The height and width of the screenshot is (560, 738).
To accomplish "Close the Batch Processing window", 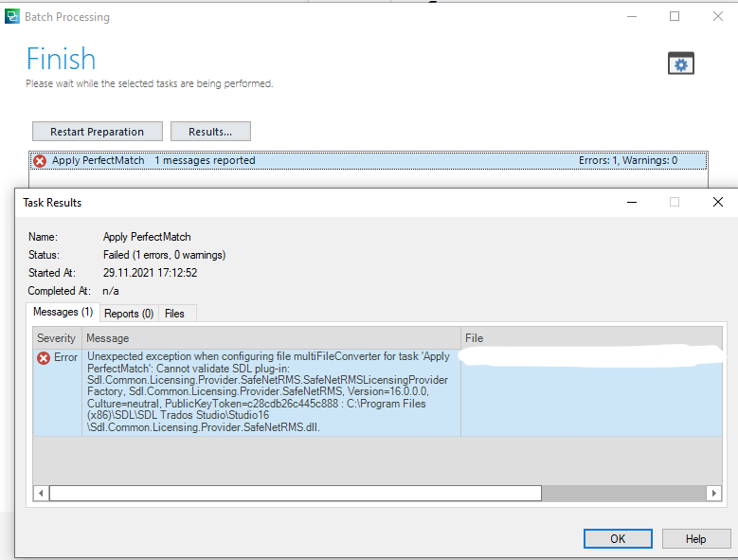I will point(718,16).
